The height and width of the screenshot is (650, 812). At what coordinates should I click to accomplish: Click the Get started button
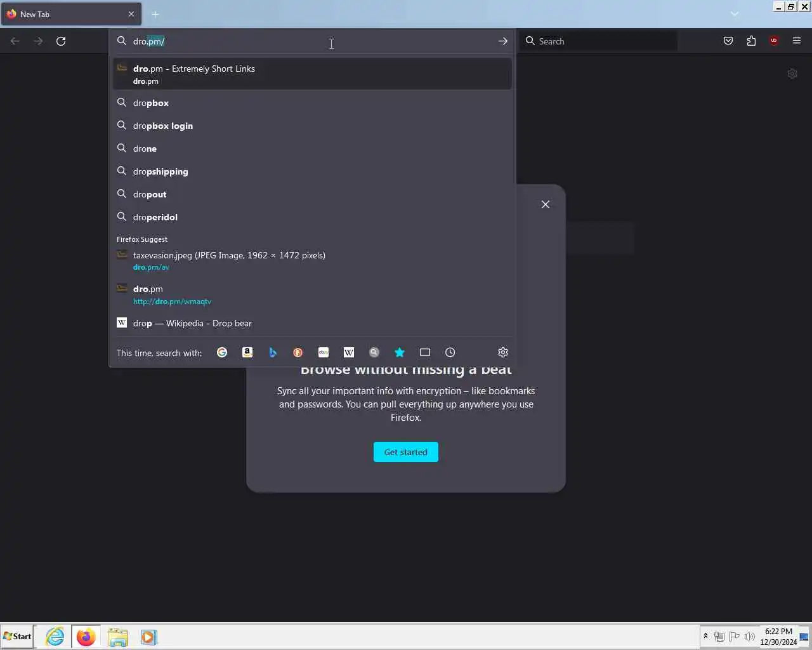coord(406,452)
